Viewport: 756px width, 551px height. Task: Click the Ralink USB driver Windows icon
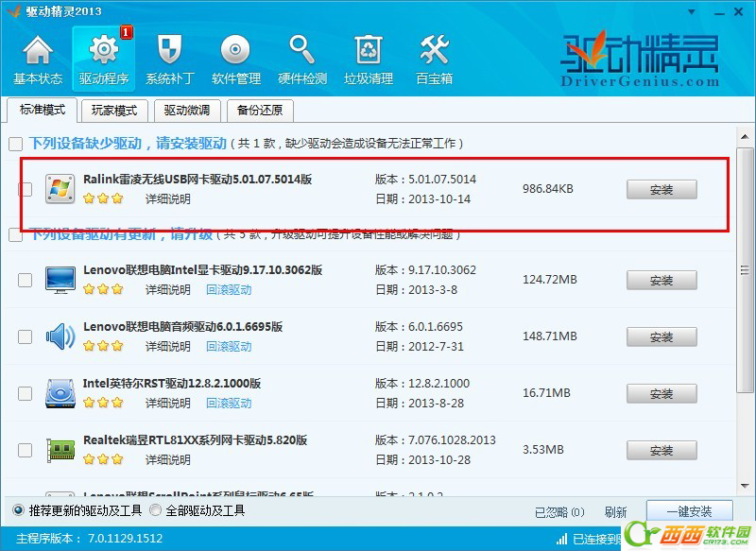(60, 189)
